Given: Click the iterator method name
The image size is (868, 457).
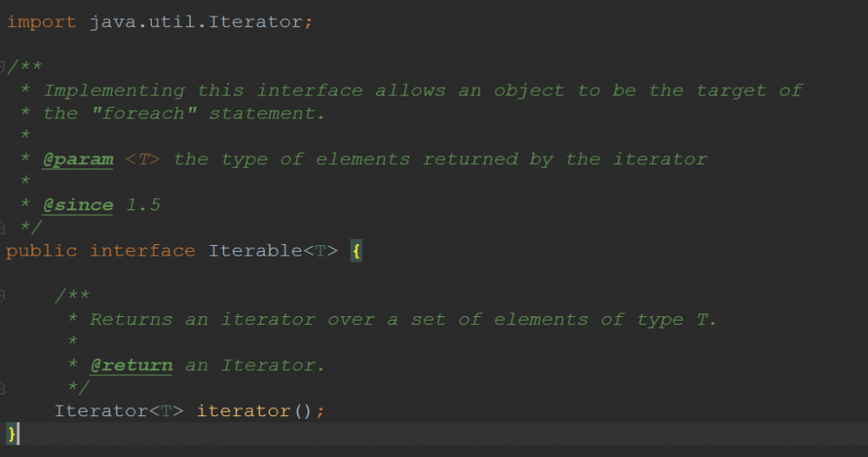Looking at the screenshot, I should point(244,411).
